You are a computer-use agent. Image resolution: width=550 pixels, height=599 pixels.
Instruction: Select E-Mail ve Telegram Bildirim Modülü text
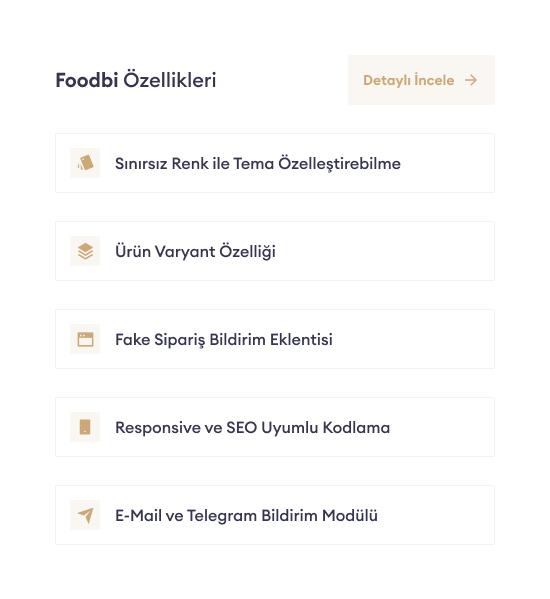[246, 515]
